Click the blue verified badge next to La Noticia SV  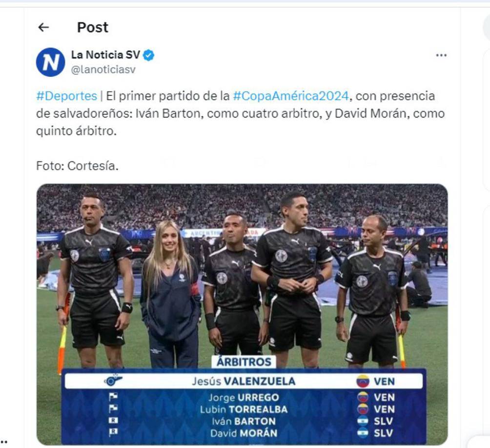click(149, 55)
